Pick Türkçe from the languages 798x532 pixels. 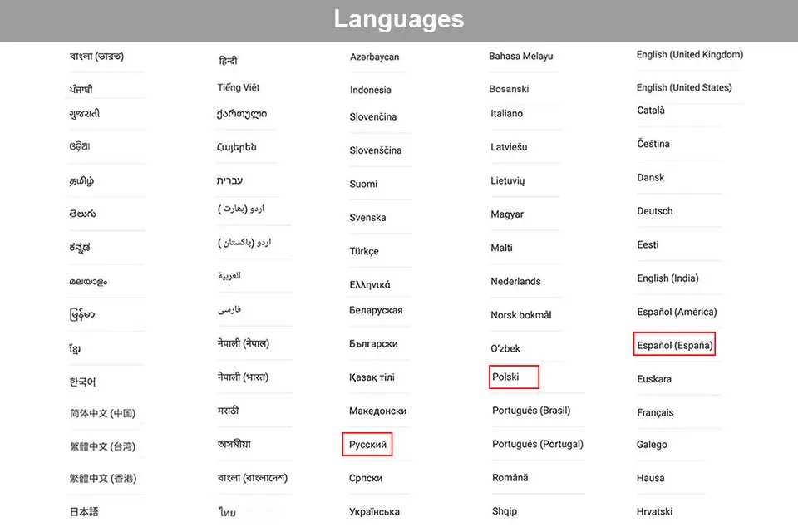tap(364, 251)
